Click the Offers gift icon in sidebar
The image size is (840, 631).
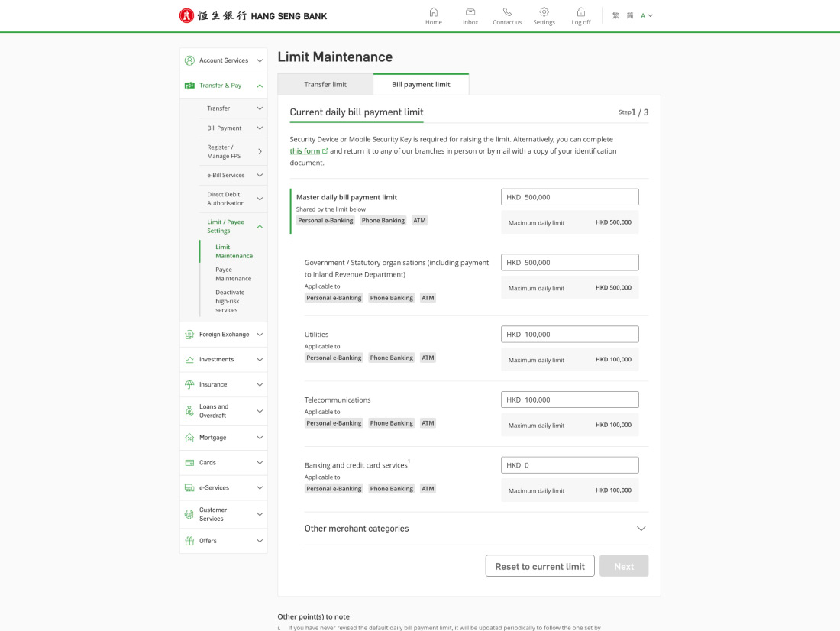(x=189, y=541)
